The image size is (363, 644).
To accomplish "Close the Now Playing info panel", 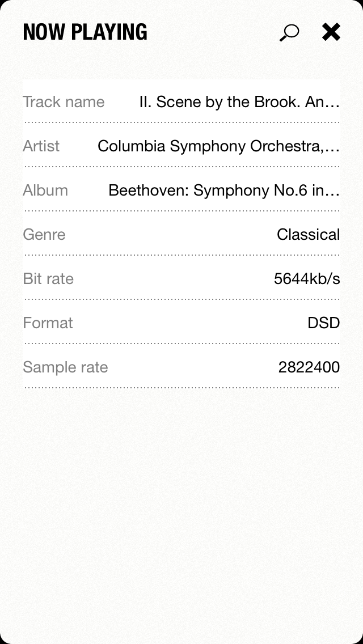I will (331, 32).
